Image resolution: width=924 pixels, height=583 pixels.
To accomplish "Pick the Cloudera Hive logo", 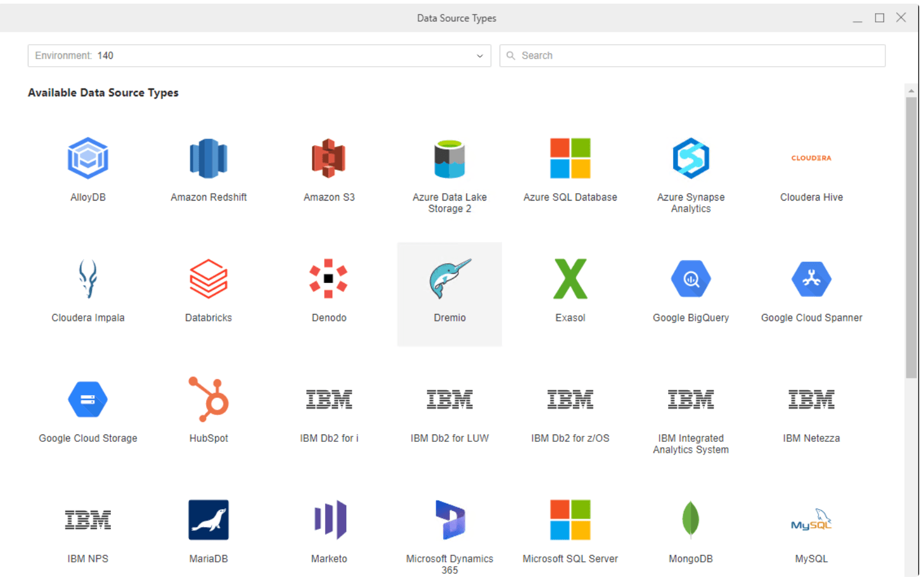I will (x=811, y=158).
